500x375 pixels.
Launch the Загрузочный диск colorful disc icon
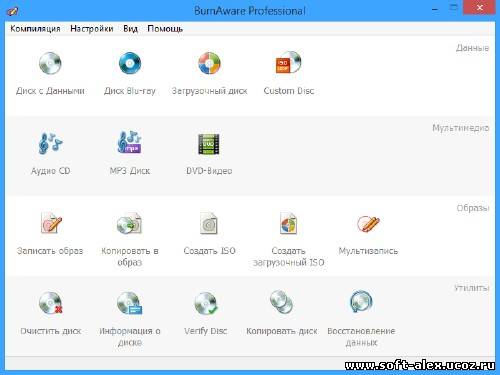pyautogui.click(x=209, y=63)
